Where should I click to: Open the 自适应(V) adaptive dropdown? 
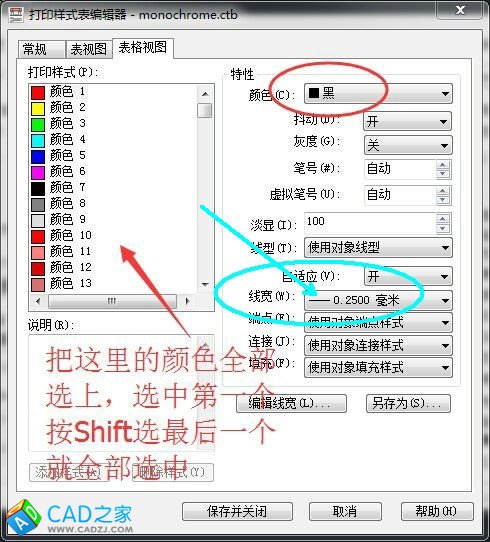click(408, 276)
